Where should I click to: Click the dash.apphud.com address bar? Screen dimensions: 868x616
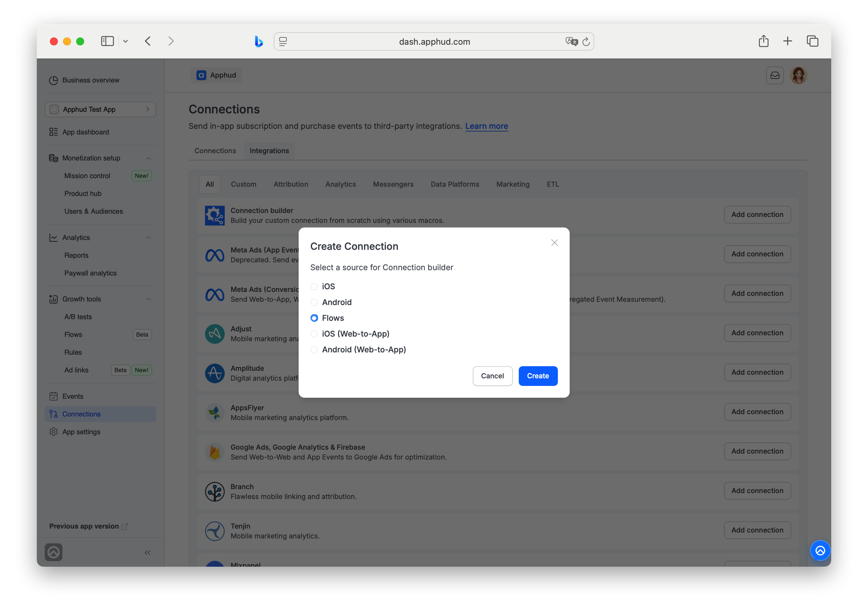click(434, 41)
